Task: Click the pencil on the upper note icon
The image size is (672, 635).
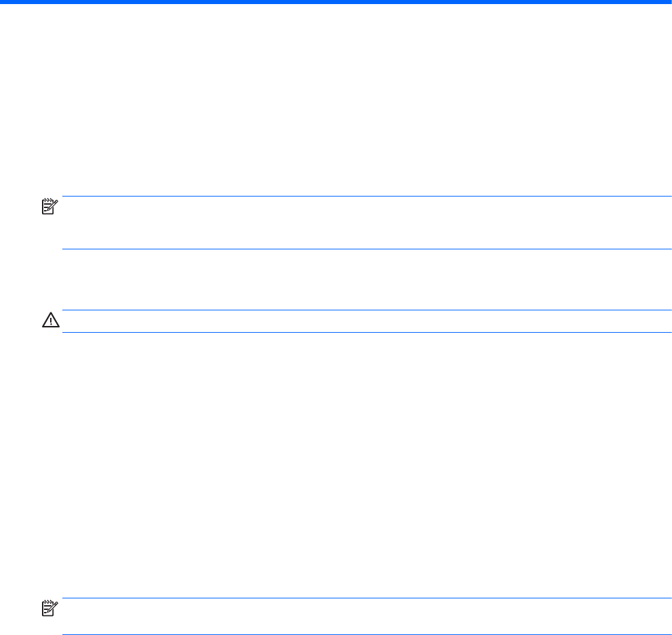Action: [x=53, y=205]
